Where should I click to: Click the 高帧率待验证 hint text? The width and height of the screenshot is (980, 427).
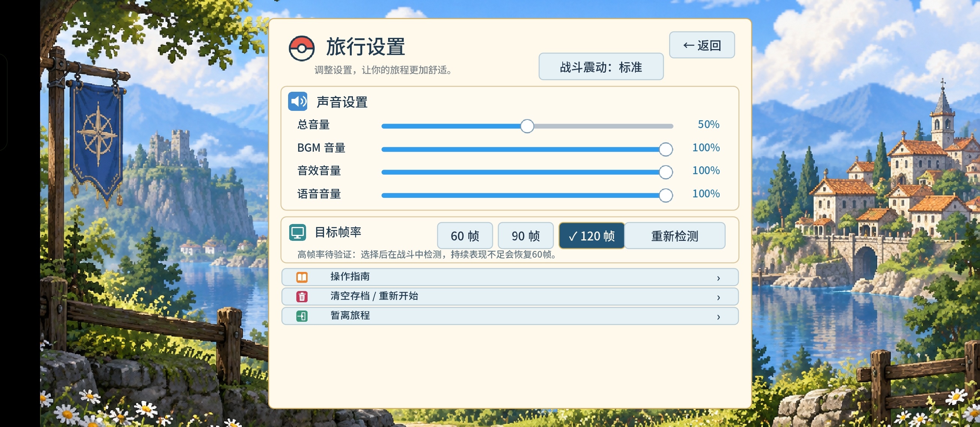[427, 254]
